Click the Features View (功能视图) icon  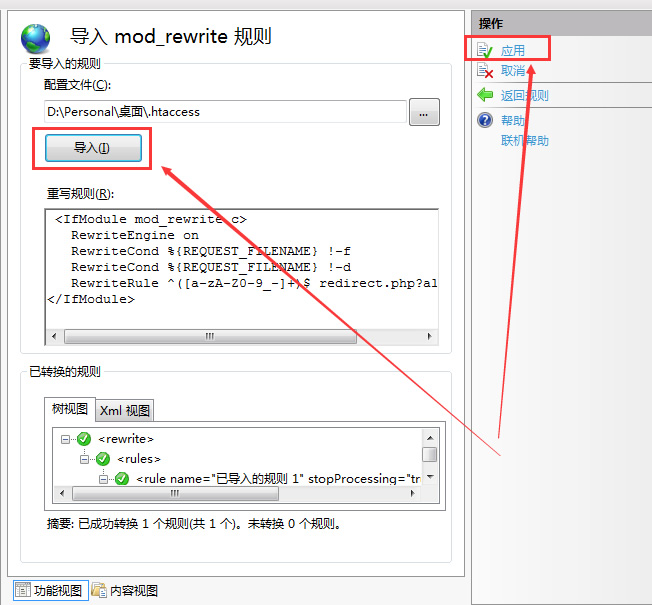(x=20, y=590)
